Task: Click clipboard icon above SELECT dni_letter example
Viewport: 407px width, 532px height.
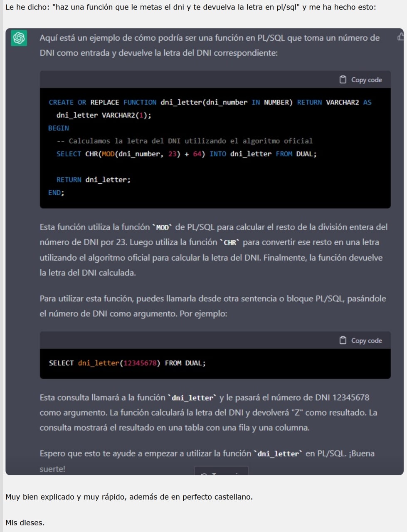Action: click(343, 340)
